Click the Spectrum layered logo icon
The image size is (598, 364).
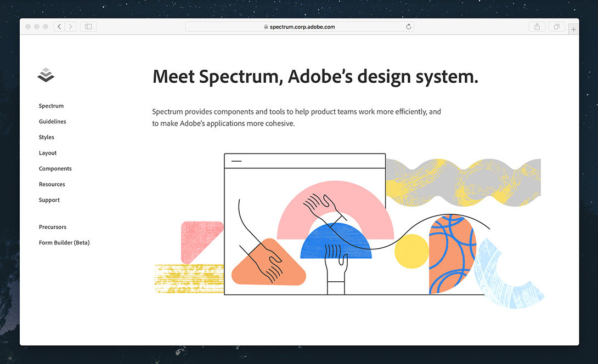click(x=46, y=75)
